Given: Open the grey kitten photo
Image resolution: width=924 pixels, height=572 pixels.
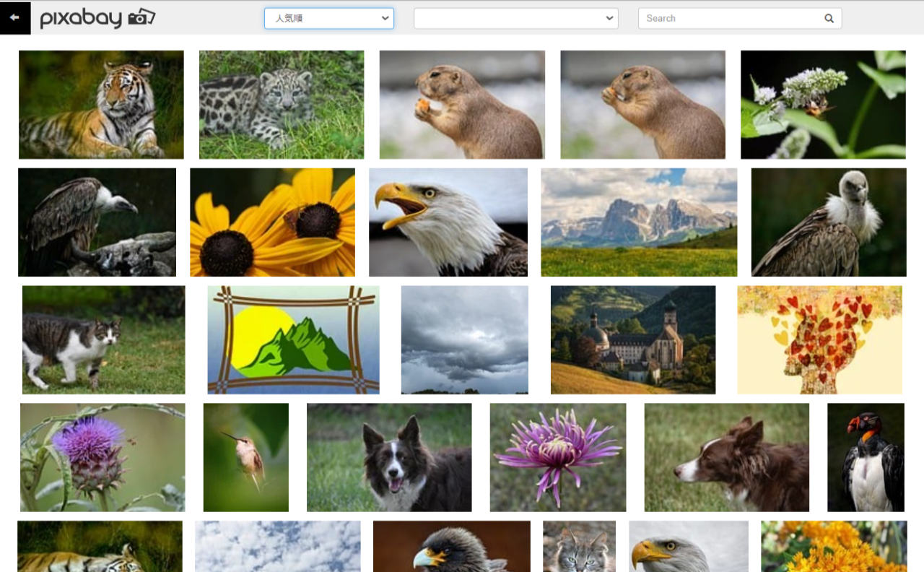Looking at the screenshot, I should (x=579, y=547).
